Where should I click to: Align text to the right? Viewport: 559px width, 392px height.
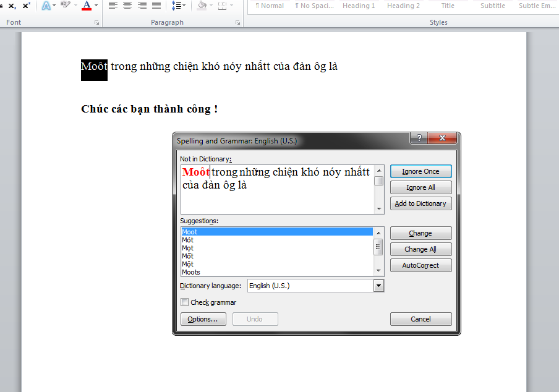coord(142,6)
